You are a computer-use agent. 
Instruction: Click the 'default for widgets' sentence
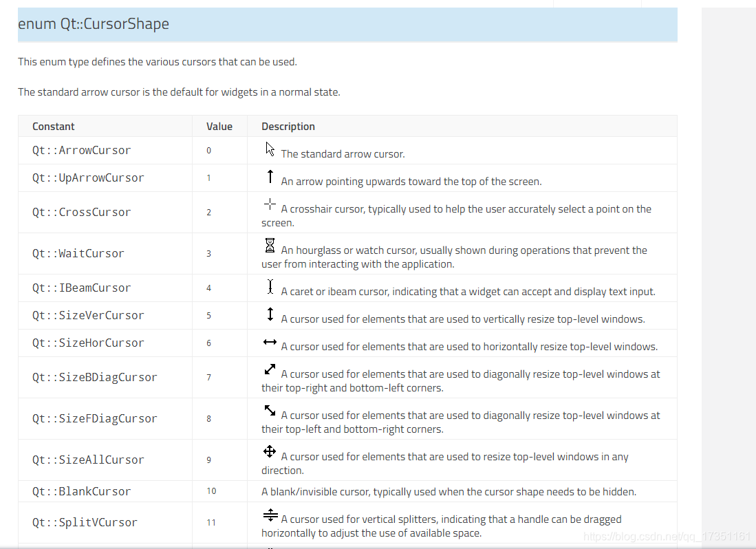click(x=179, y=92)
